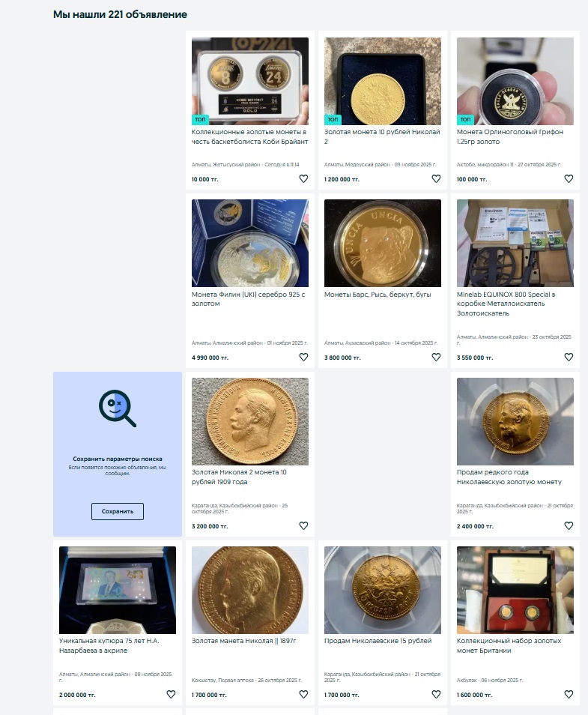The image size is (588, 715).
Task: Open the save-search magnifier face icon
Action: coord(118,408)
